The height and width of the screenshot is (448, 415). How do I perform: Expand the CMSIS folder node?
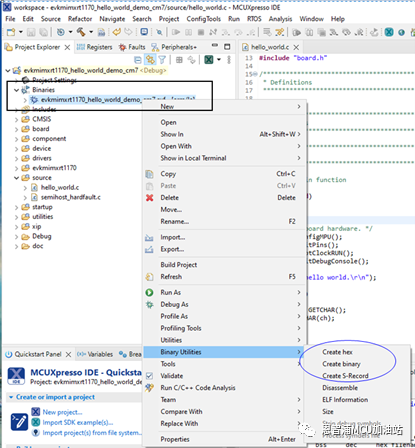[x=16, y=119]
